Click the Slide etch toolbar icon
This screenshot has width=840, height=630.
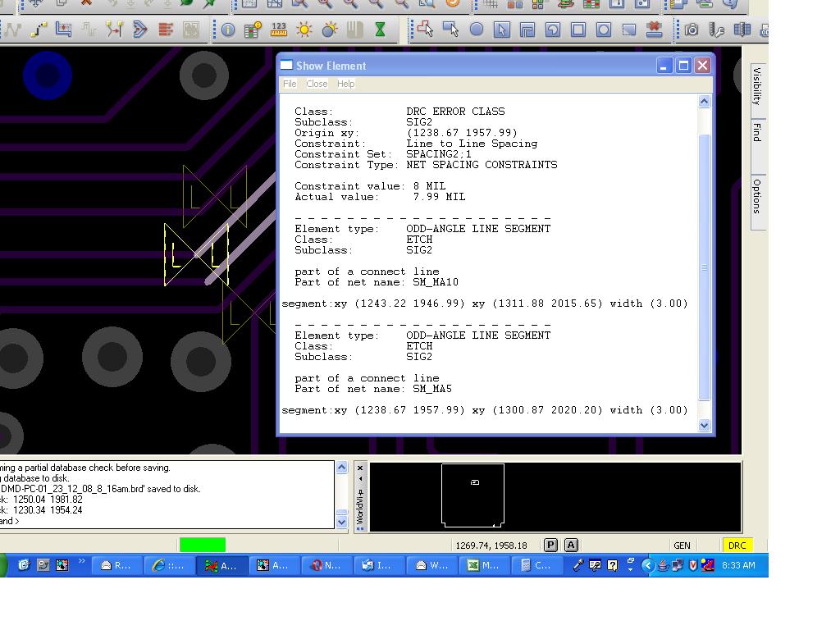[x=64, y=30]
